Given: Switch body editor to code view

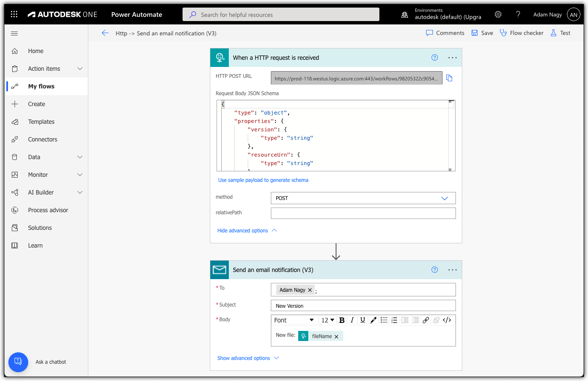Looking at the screenshot, I should [x=447, y=320].
